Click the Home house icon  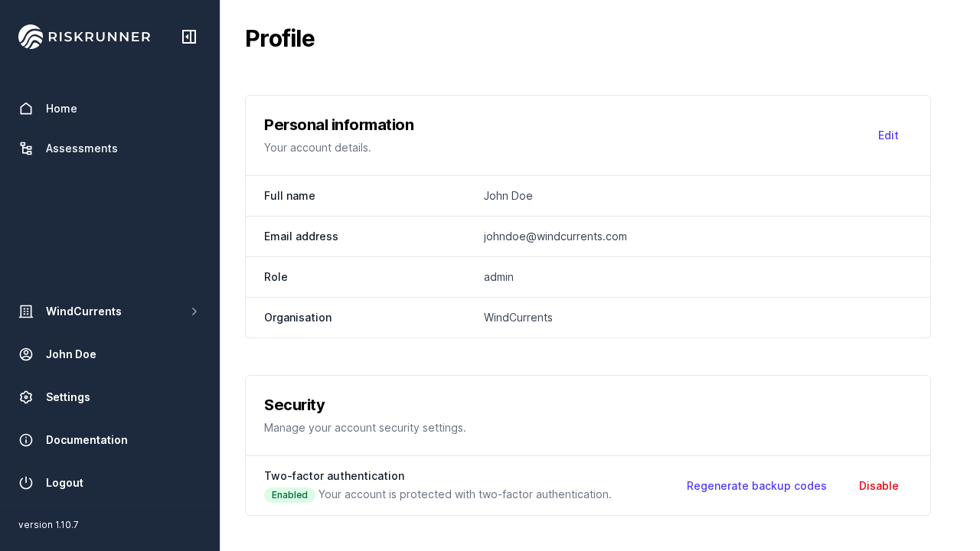[26, 109]
